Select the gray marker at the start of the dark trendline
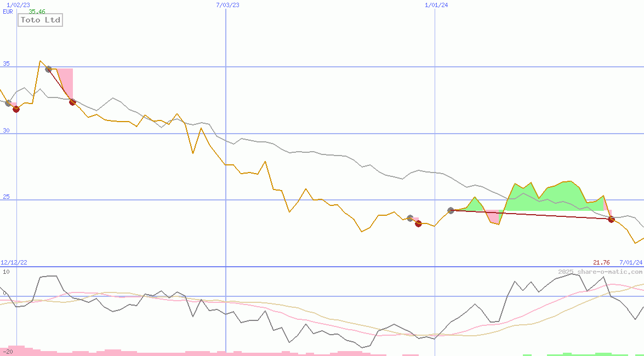The image size is (644, 356). tap(451, 210)
